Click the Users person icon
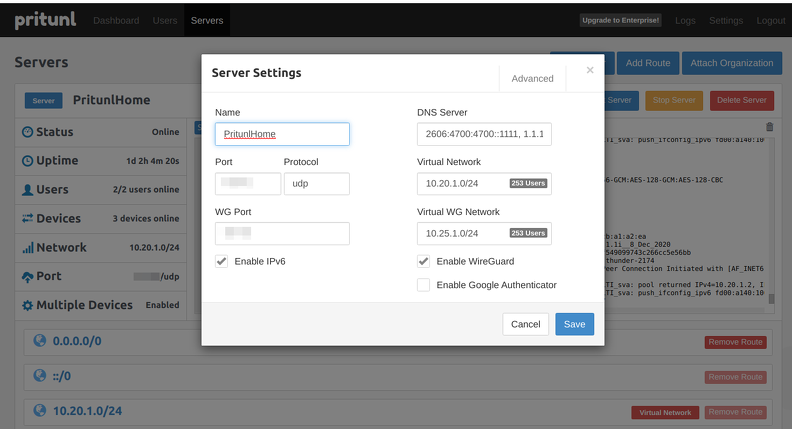 point(27,189)
